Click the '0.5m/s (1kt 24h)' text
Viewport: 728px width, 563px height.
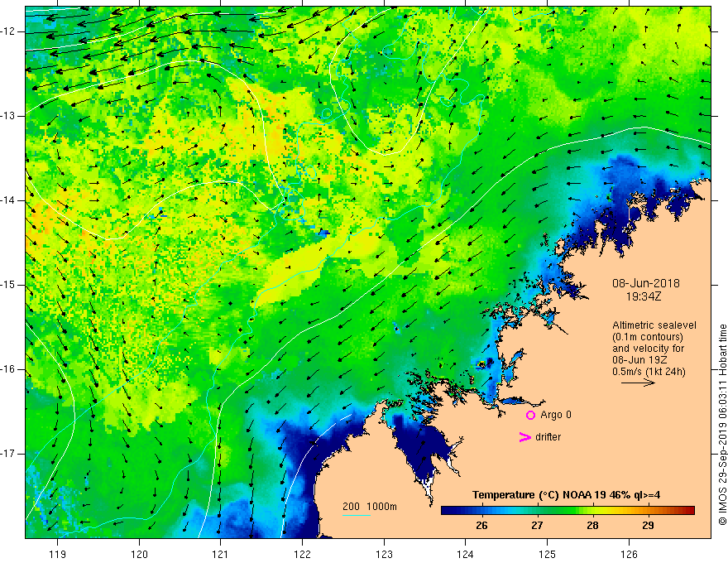(x=649, y=372)
